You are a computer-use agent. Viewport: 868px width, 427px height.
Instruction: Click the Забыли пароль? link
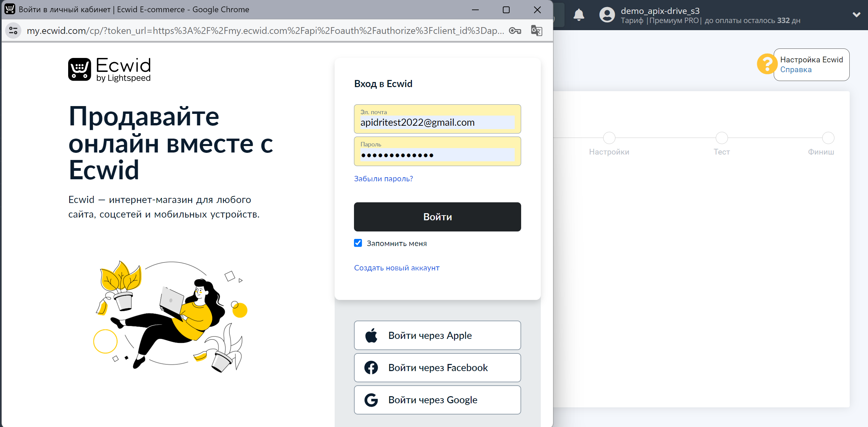[383, 179]
